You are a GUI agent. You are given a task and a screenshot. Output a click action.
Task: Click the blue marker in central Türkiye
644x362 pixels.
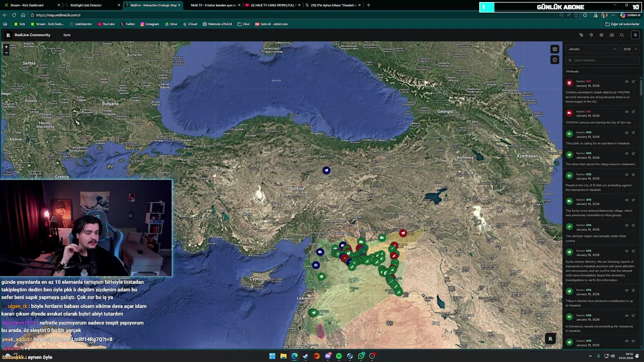(x=327, y=170)
